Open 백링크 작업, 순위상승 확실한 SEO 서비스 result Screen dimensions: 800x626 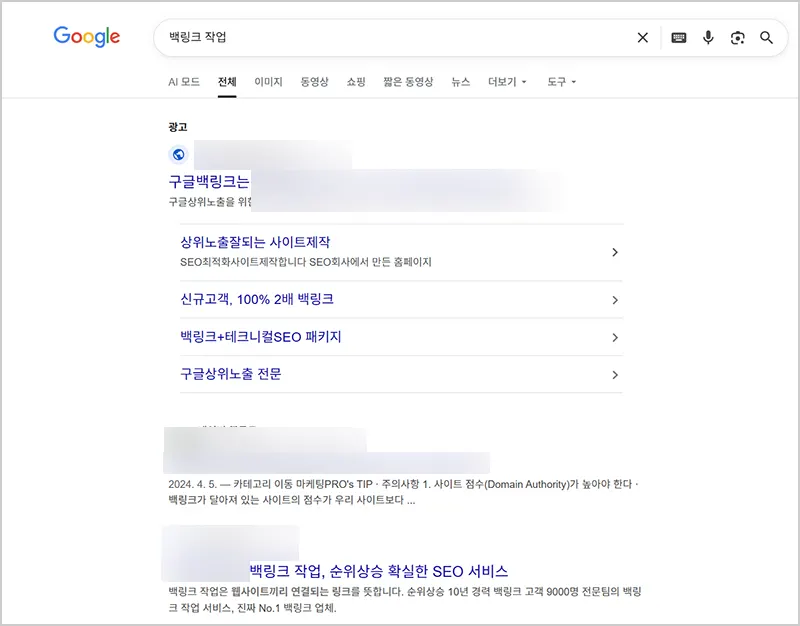click(x=378, y=571)
